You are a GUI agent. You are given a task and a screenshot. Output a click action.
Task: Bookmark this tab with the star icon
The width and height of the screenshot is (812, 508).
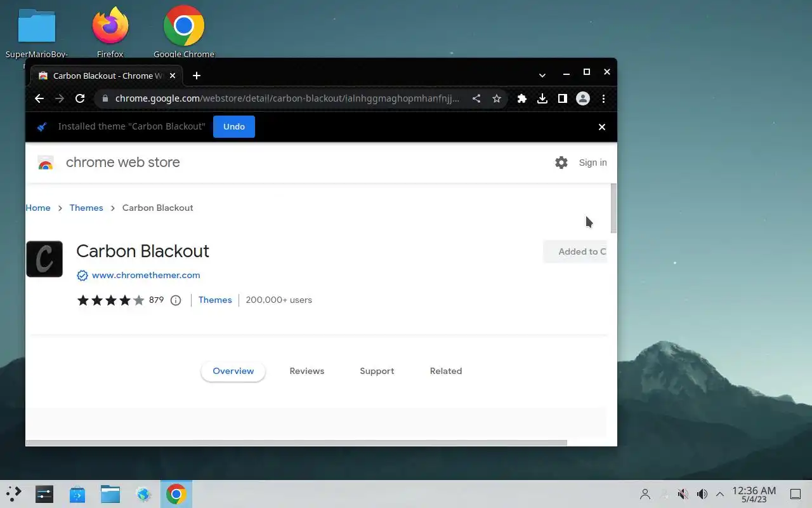pos(497,98)
